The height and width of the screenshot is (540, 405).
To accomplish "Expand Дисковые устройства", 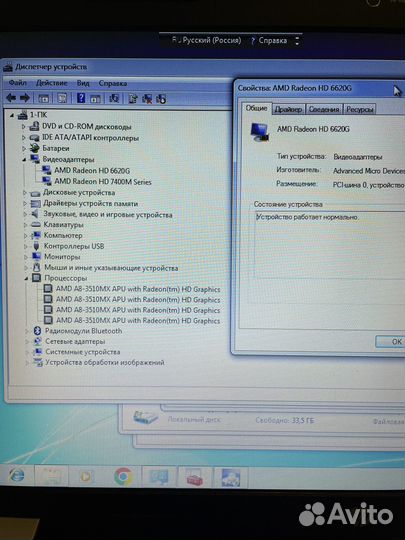I will pos(24,193).
